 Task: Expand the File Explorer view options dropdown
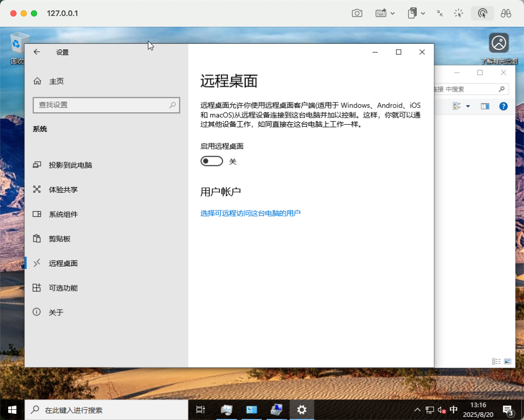(468, 106)
